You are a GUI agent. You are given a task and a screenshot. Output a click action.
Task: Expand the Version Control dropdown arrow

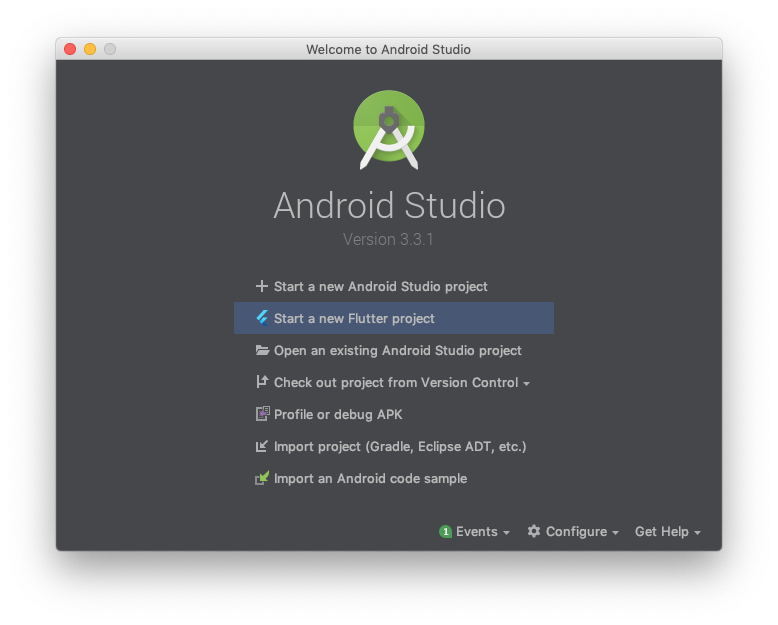coord(526,383)
